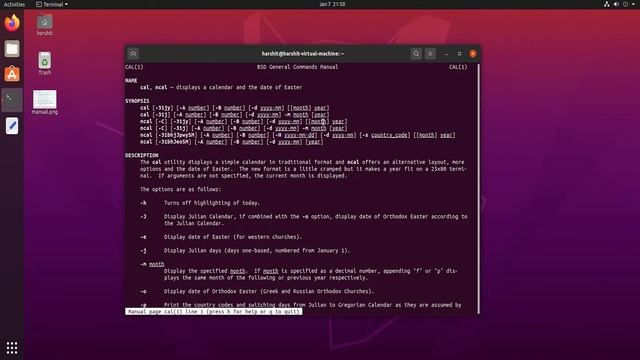The width and height of the screenshot is (640, 360).
Task: Click the network icon in system tray
Action: tap(607, 4)
